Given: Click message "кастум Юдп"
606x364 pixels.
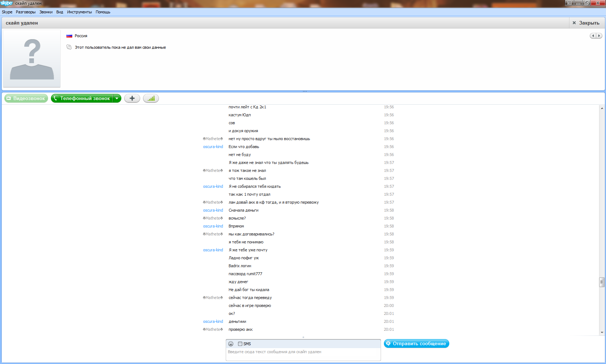Looking at the screenshot, I should coord(240,115).
